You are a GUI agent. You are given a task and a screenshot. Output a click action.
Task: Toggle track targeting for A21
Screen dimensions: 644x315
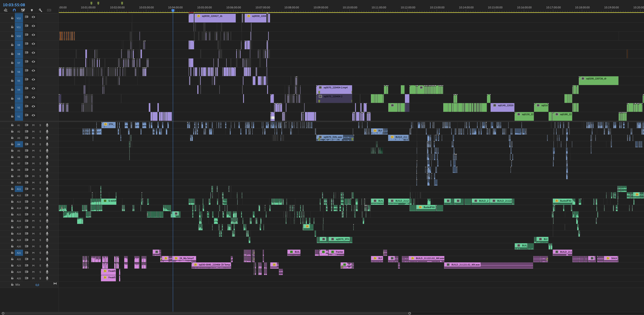click(19, 253)
